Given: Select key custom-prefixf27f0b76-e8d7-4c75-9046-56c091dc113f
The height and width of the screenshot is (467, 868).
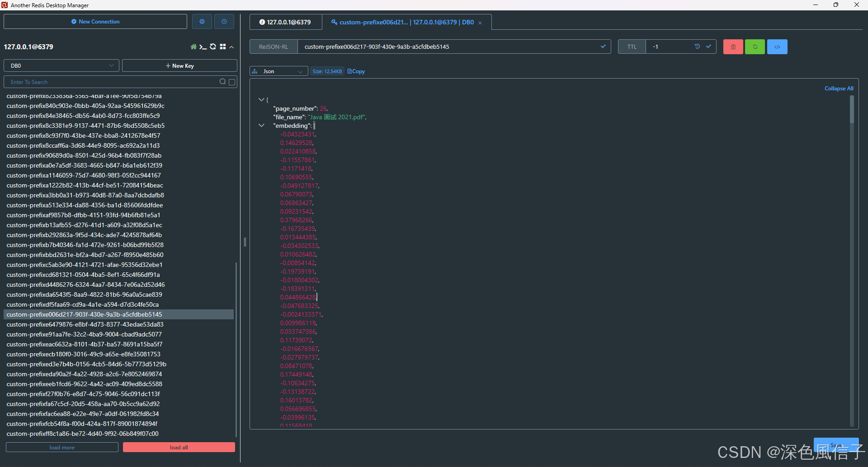Looking at the screenshot, I should pyautogui.click(x=83, y=394).
